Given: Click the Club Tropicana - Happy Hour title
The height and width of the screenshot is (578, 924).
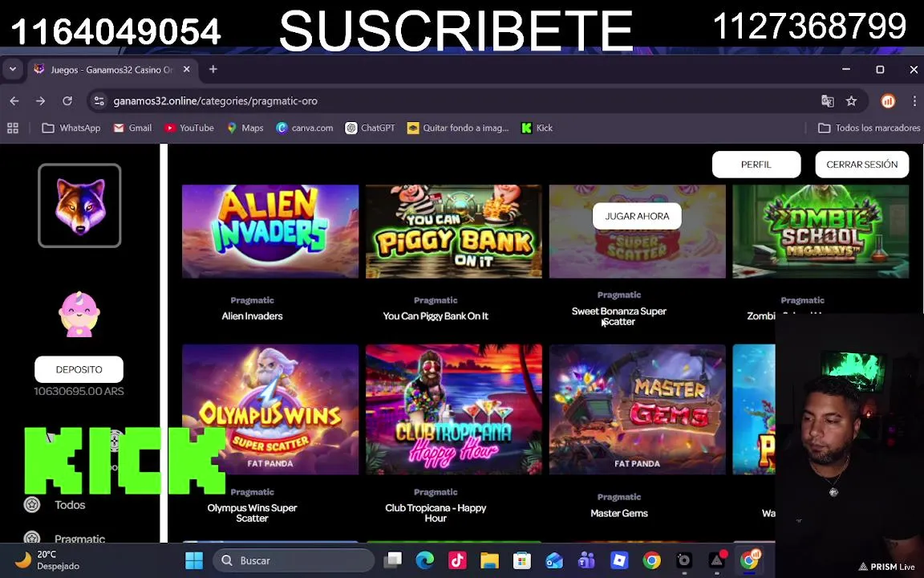Looking at the screenshot, I should pos(436,512).
